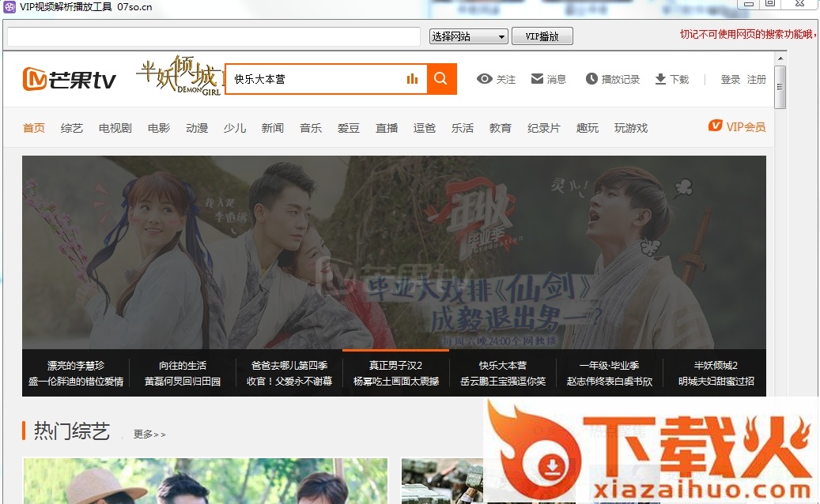Maximize the VIP视频解析播放工具 window
This screenshot has width=820, height=504.
[770, 4]
